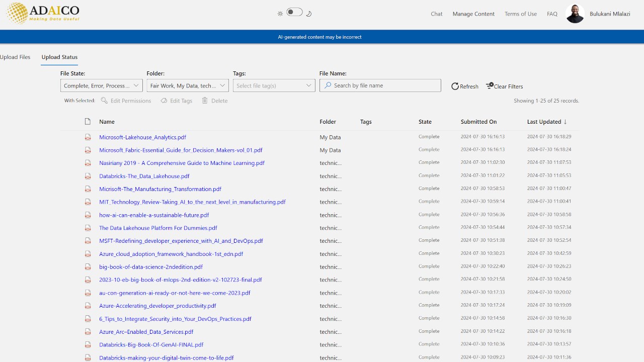Click the Last Updated sort arrow
644x362 pixels.
[565, 122]
